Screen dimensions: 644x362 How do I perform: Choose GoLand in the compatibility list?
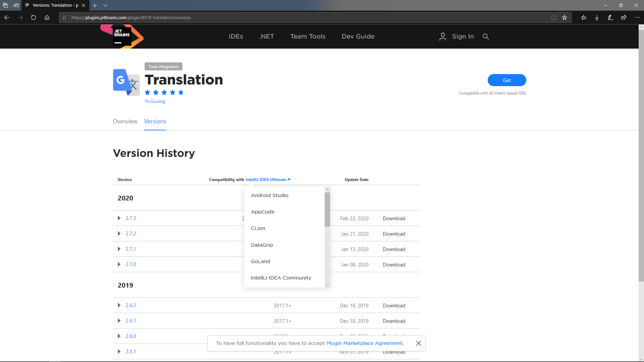(x=260, y=261)
